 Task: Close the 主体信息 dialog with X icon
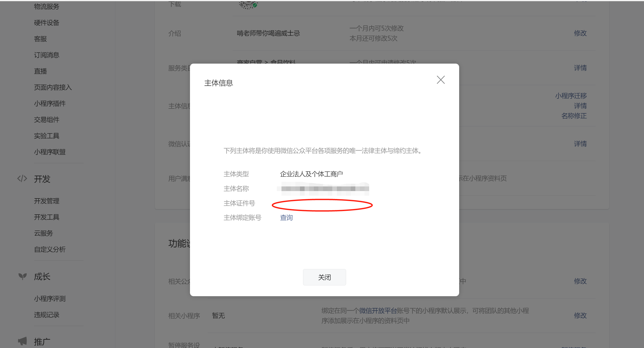(440, 80)
